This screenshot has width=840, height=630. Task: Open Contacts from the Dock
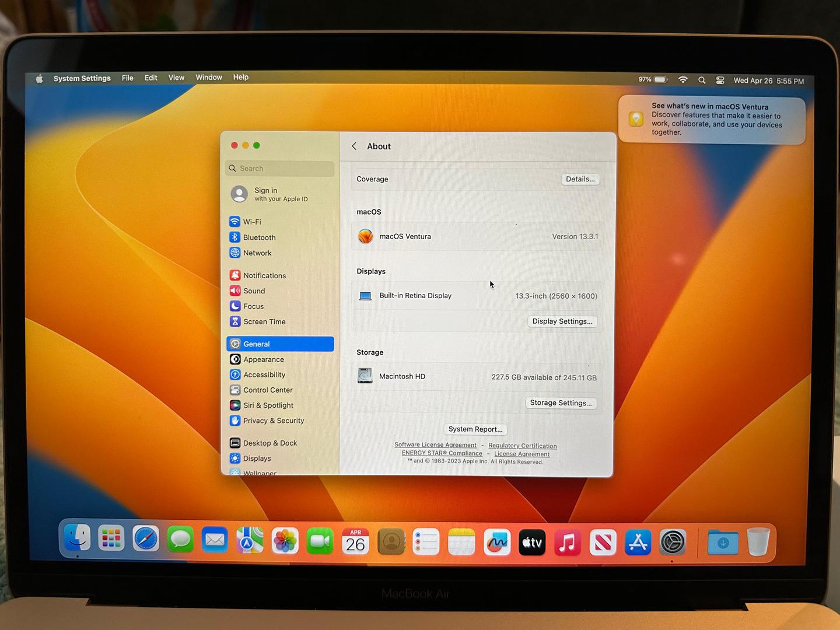(x=391, y=542)
